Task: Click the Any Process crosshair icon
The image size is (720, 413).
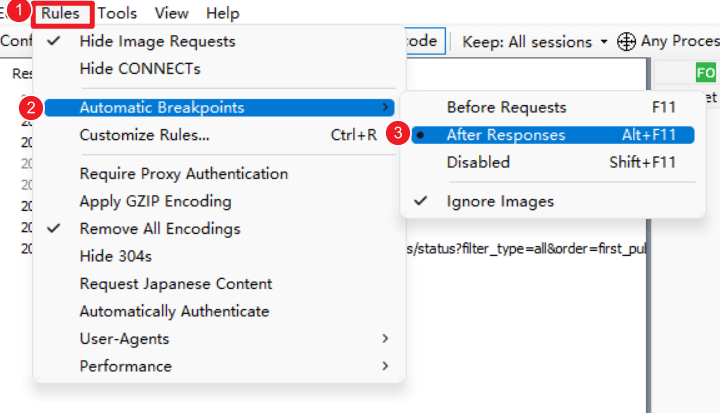Action: tap(627, 41)
